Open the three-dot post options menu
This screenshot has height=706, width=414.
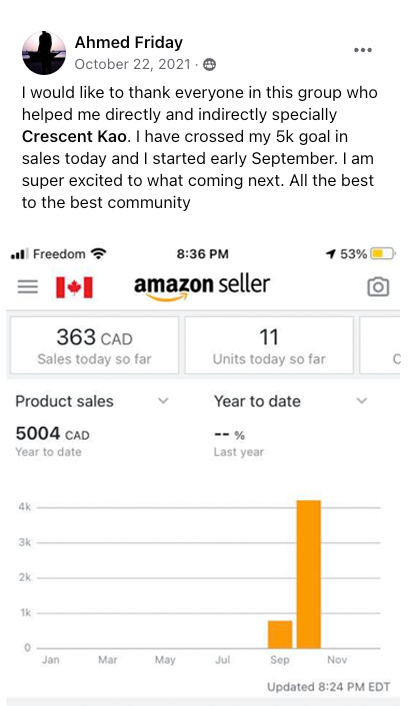coord(363,50)
